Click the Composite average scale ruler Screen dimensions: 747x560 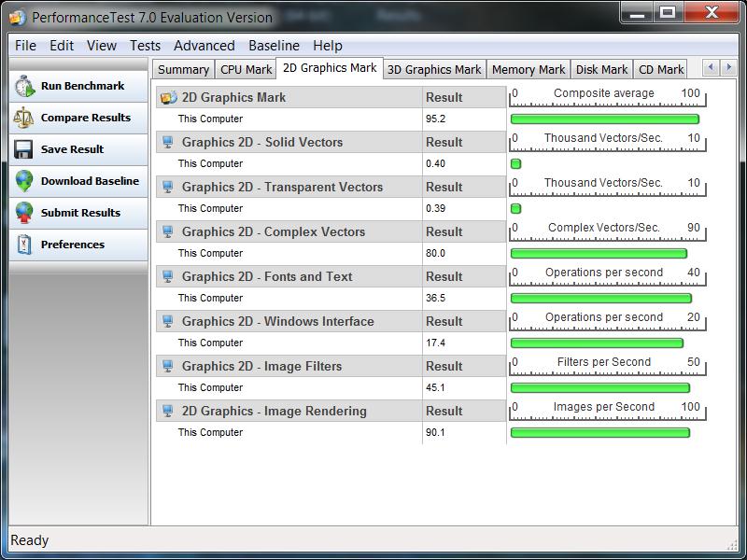608,97
